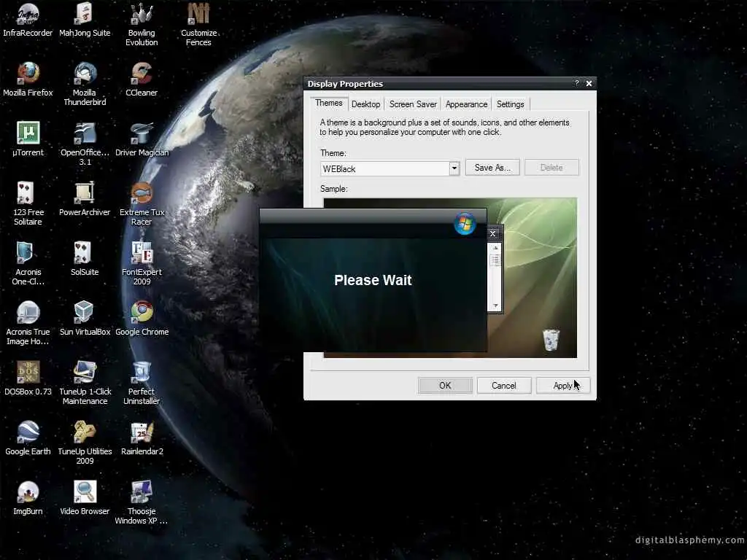The width and height of the screenshot is (747, 560).
Task: Click the OpenOffice 3.1 desktop icon
Action: click(85, 144)
